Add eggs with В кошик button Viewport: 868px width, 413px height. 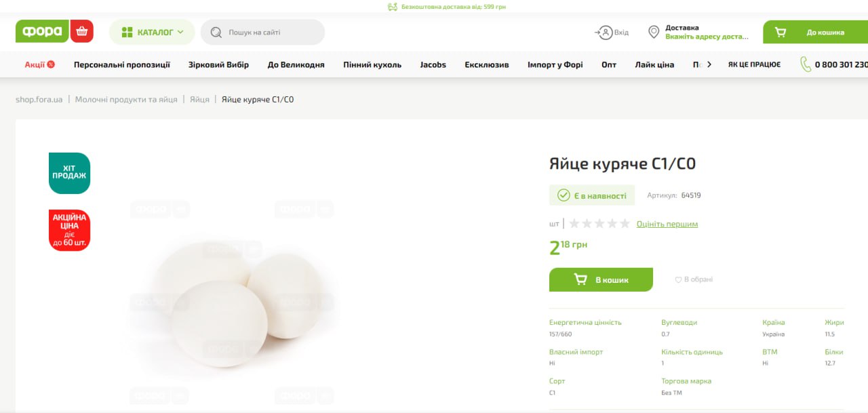tap(601, 279)
